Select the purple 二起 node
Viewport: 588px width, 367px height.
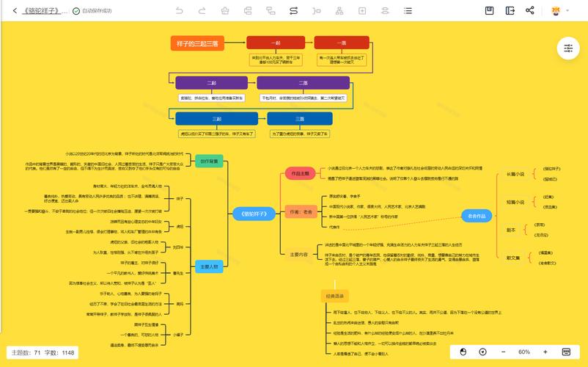click(x=211, y=83)
